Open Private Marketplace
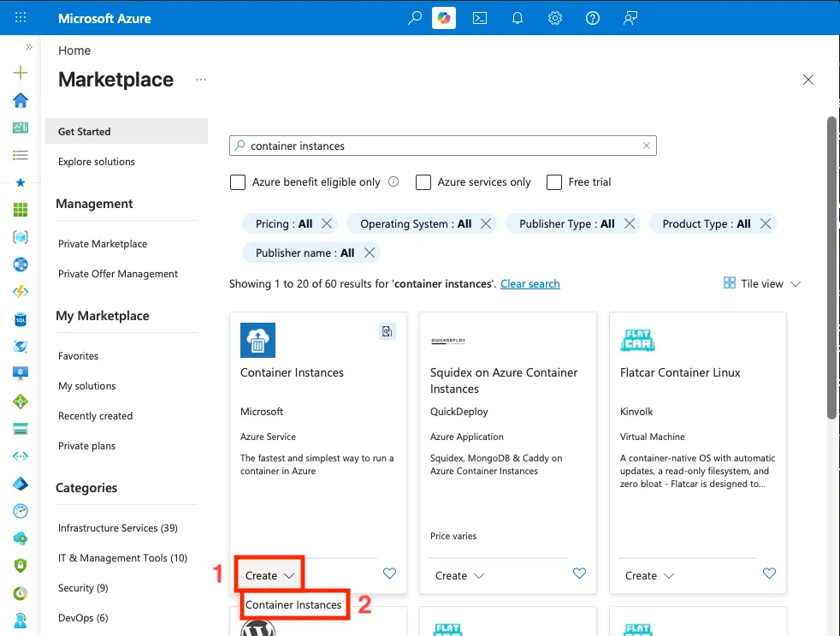Screen dimensions: 840x636 point(103,243)
